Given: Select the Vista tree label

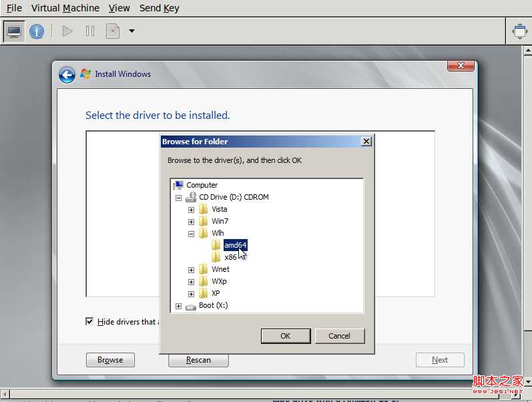Looking at the screenshot, I should coord(220,209).
